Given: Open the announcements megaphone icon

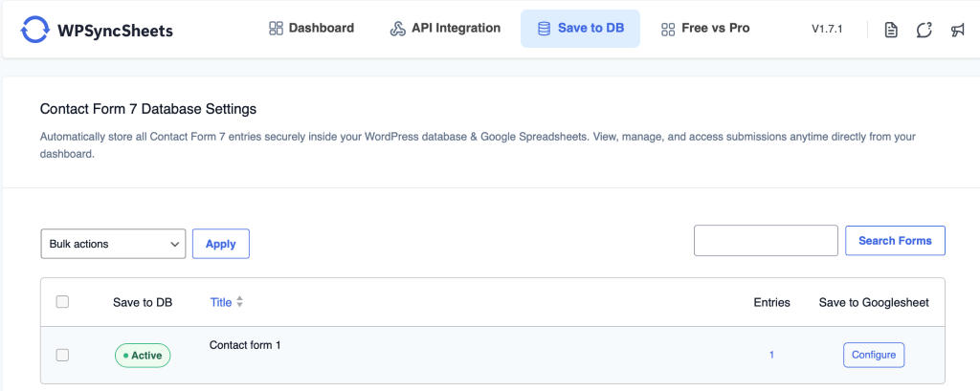Looking at the screenshot, I should point(957,30).
